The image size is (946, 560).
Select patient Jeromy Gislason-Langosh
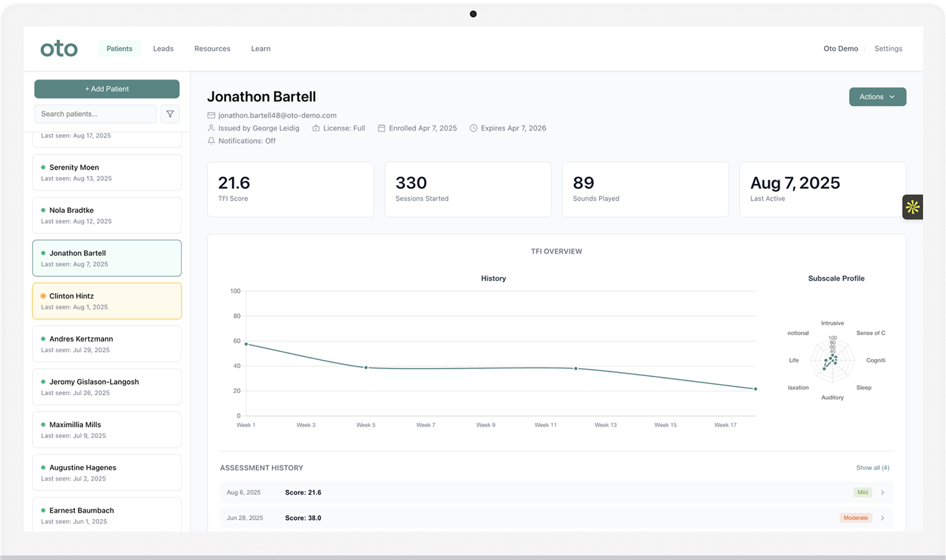coord(107,387)
